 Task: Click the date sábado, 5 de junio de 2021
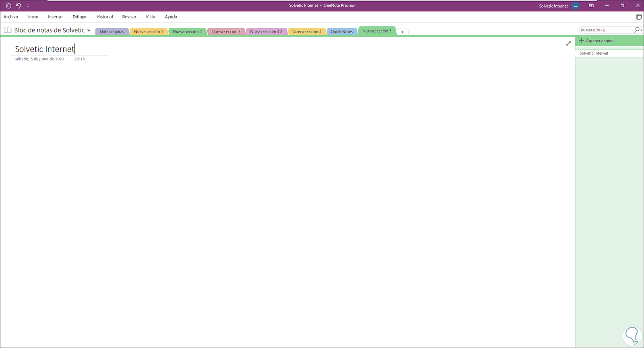39,59
